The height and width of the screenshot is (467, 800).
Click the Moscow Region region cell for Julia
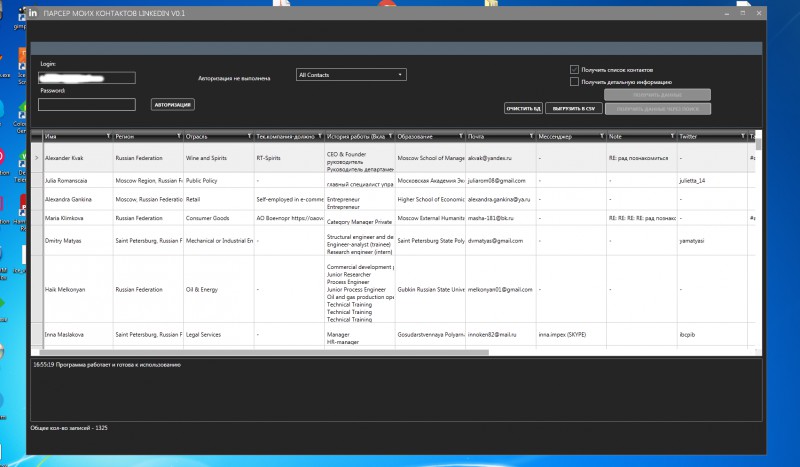(x=148, y=180)
